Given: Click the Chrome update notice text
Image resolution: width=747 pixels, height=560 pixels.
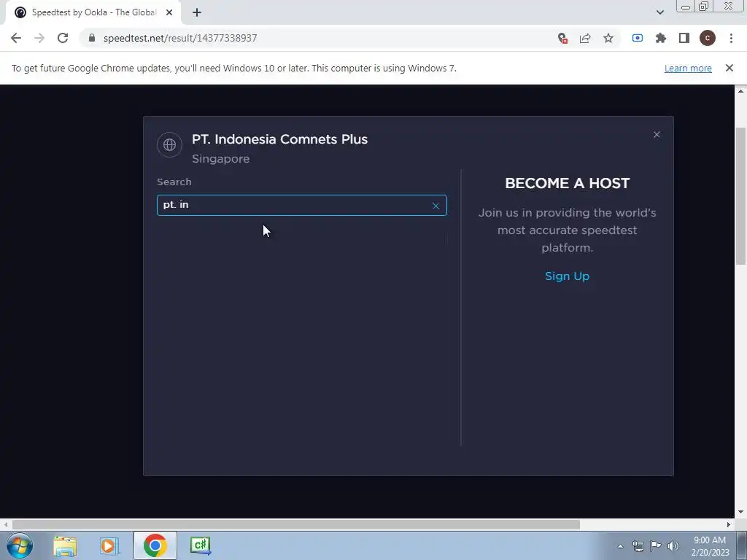Looking at the screenshot, I should pos(234,68).
